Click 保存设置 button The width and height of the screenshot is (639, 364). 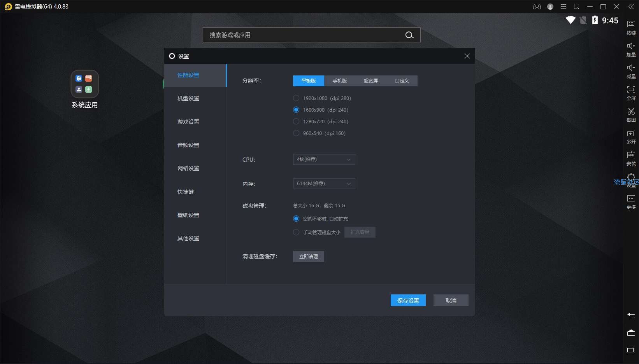pyautogui.click(x=408, y=300)
